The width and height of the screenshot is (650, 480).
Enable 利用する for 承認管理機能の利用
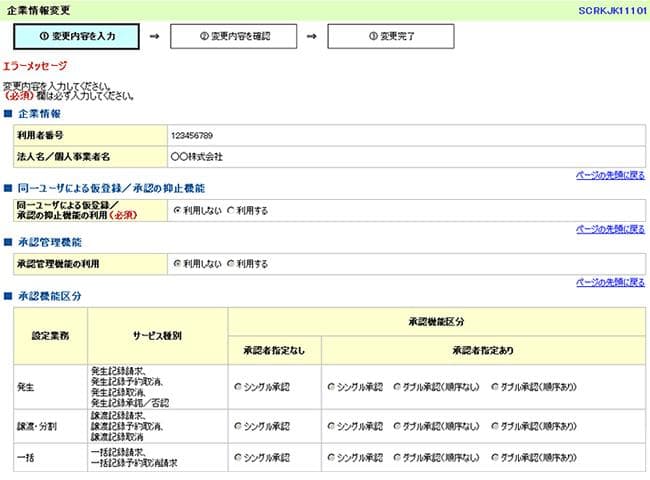coord(231,264)
